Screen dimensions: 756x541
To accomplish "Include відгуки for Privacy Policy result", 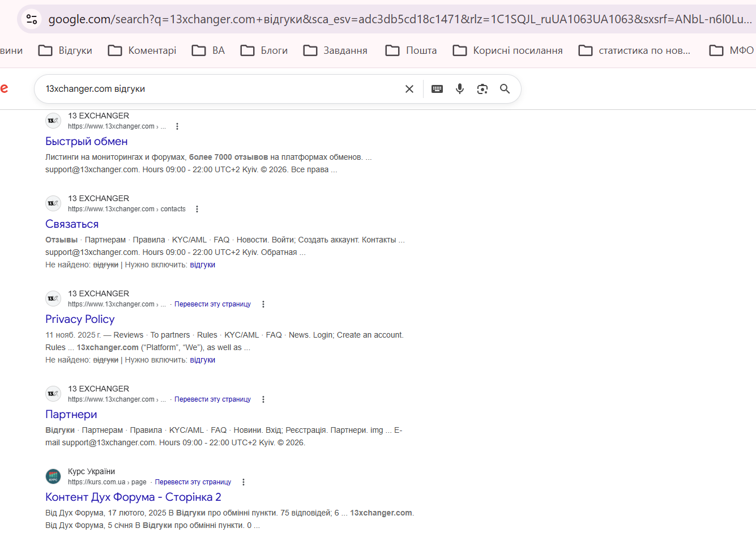I will click(x=203, y=360).
